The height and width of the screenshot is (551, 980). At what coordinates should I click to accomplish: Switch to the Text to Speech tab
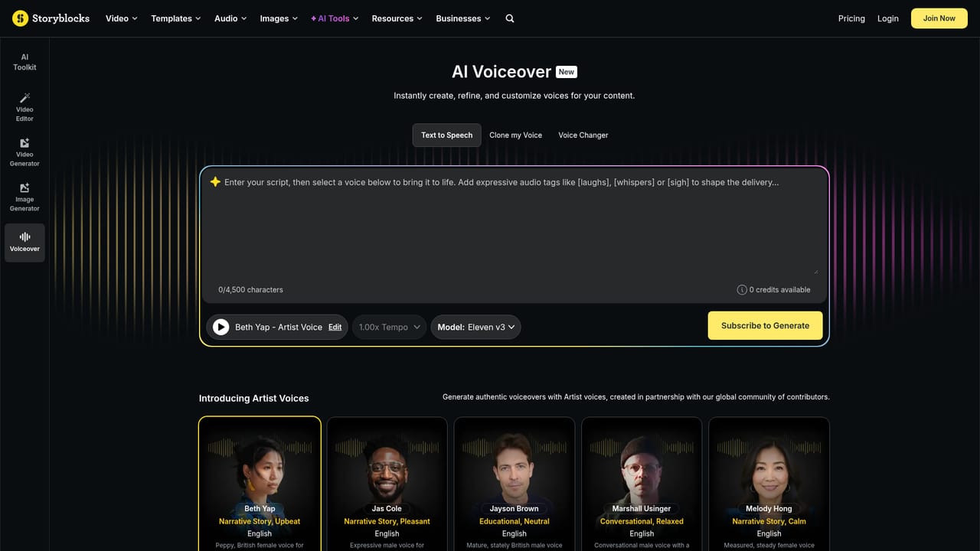click(447, 135)
